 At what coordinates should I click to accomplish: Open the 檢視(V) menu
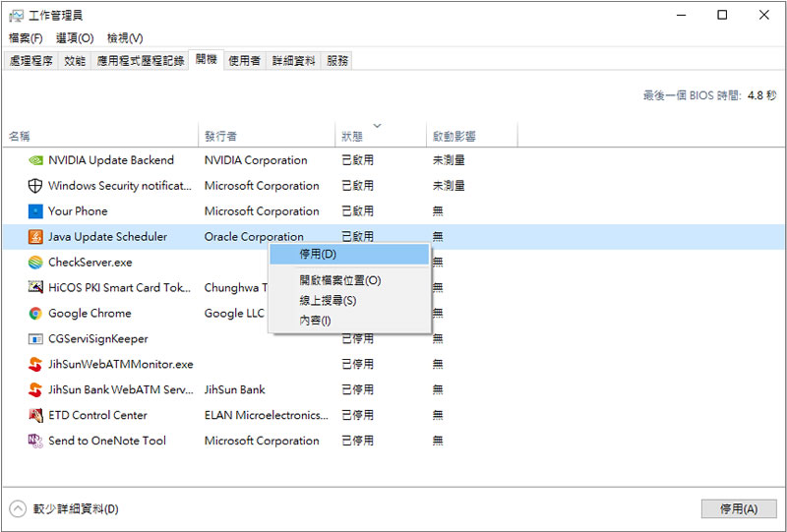(x=125, y=38)
